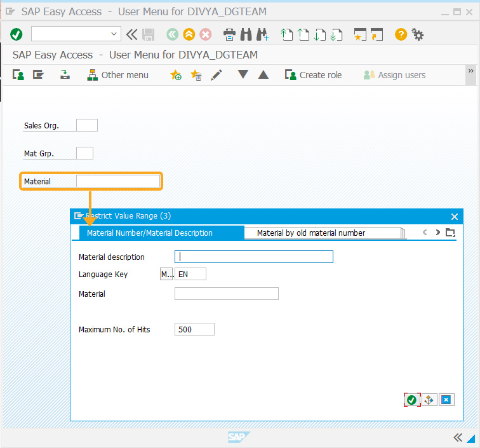Click the Find binoculars icon
Viewport: 480px width, 448px height.
point(246,34)
